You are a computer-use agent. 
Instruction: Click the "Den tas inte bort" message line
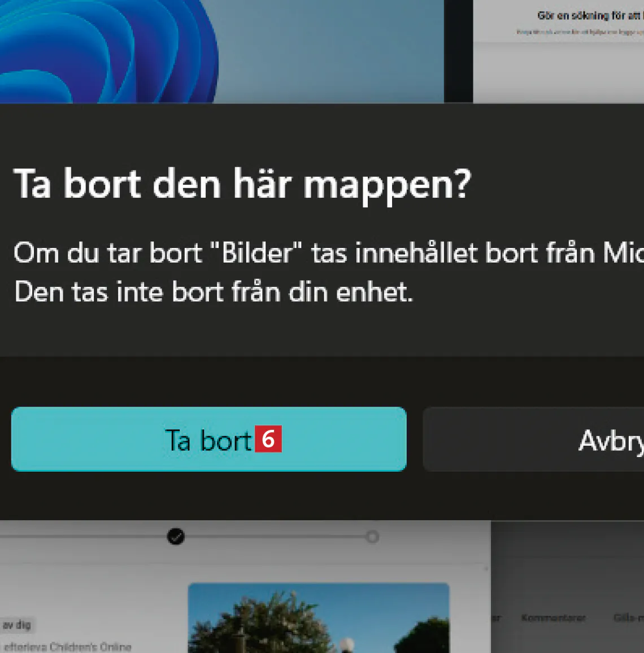[214, 291]
